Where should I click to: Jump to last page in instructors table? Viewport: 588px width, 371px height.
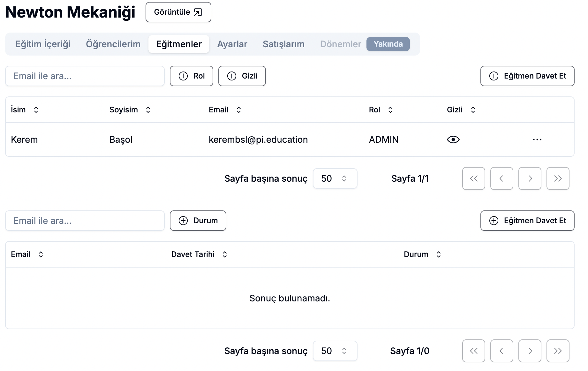(558, 178)
